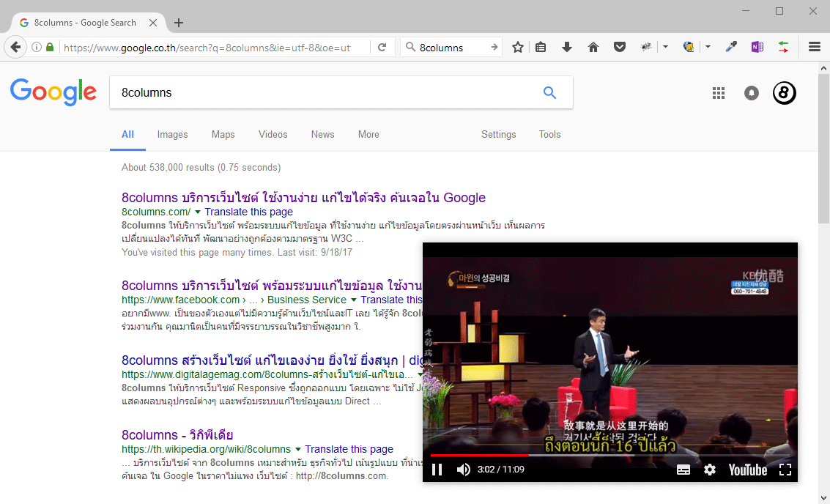Translate the 8columns.com page
This screenshot has height=504, width=830.
pos(249,212)
